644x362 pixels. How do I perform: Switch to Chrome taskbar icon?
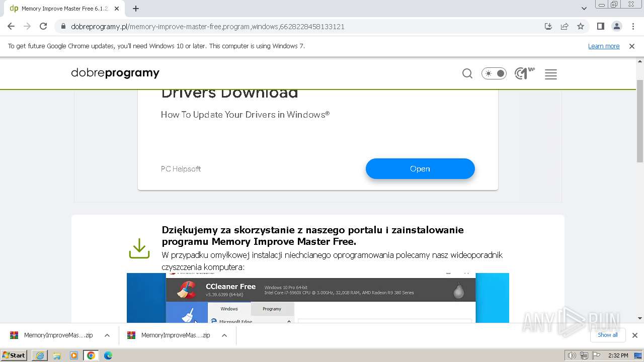click(x=91, y=355)
